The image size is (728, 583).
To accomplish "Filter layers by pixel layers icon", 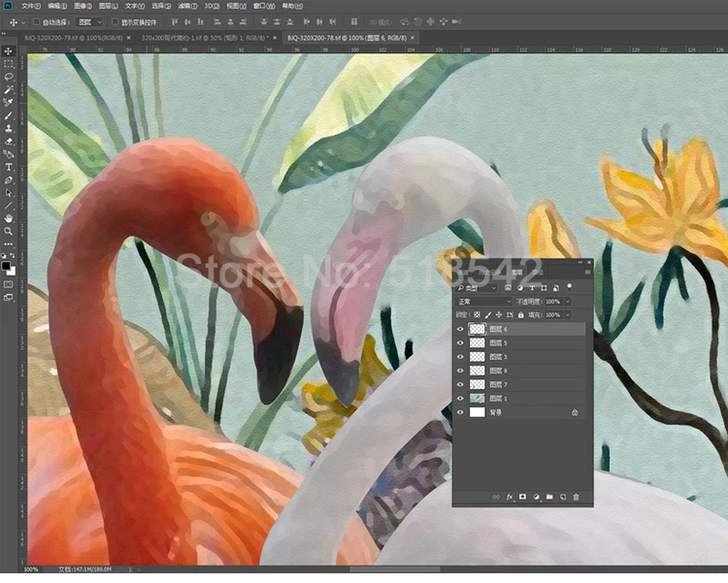I will tap(508, 288).
